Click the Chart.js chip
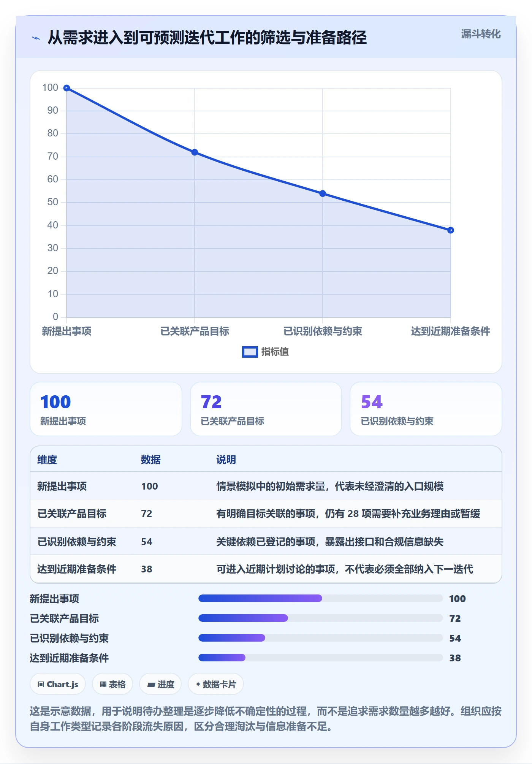The image size is (532, 764). pyautogui.click(x=58, y=684)
